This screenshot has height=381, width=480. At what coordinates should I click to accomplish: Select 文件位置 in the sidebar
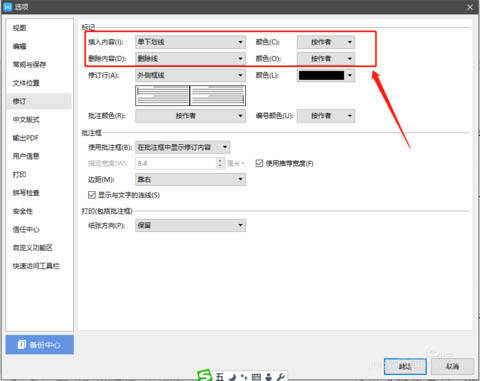coord(26,83)
